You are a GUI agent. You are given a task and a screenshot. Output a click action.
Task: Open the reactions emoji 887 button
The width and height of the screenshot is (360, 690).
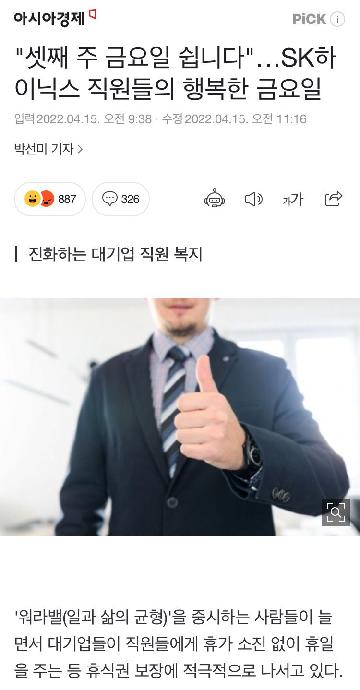(x=50, y=199)
